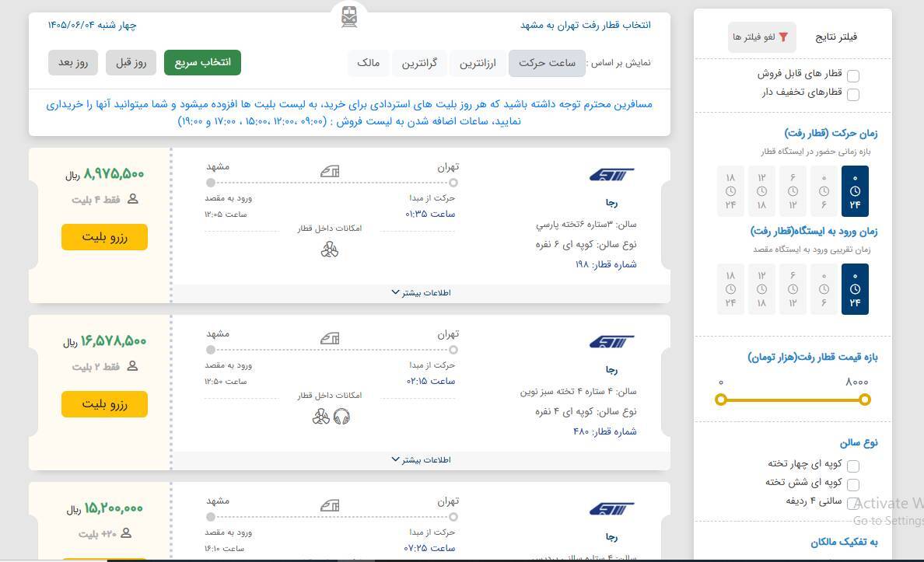Screen dimensions: 924x562
Task: Click the blue refund-tickets notice text
Action: pyautogui.click(x=349, y=113)
